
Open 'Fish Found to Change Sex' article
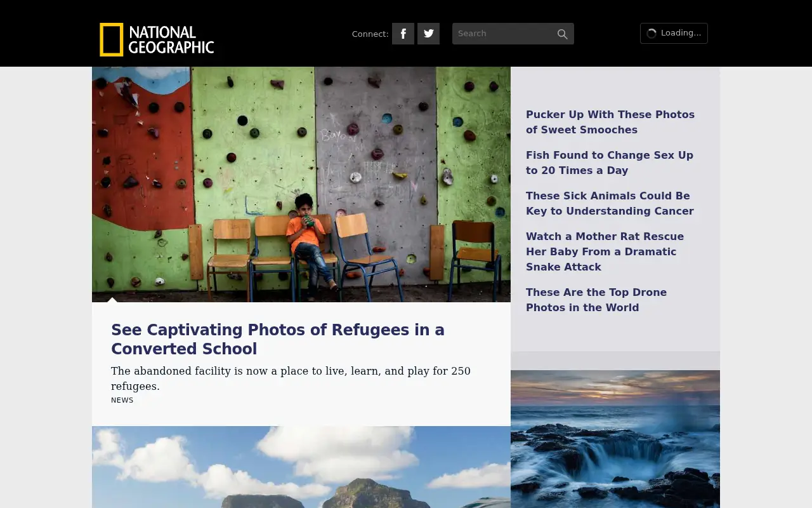610,163
